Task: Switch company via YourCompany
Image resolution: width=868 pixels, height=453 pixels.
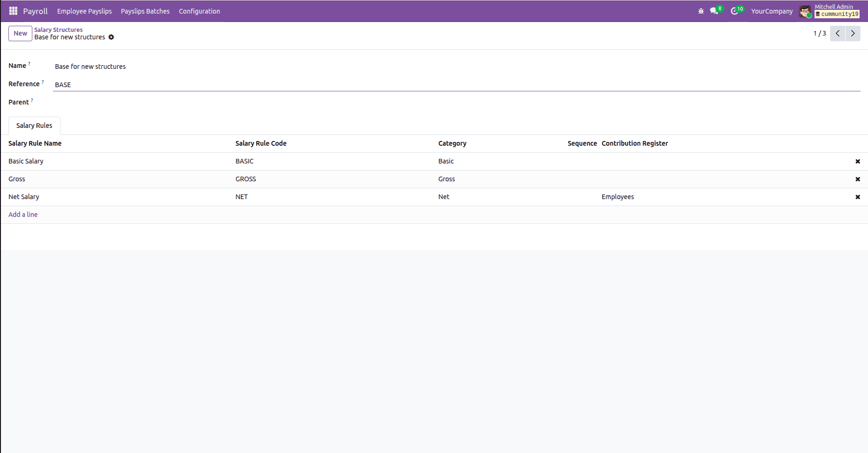Action: [772, 11]
